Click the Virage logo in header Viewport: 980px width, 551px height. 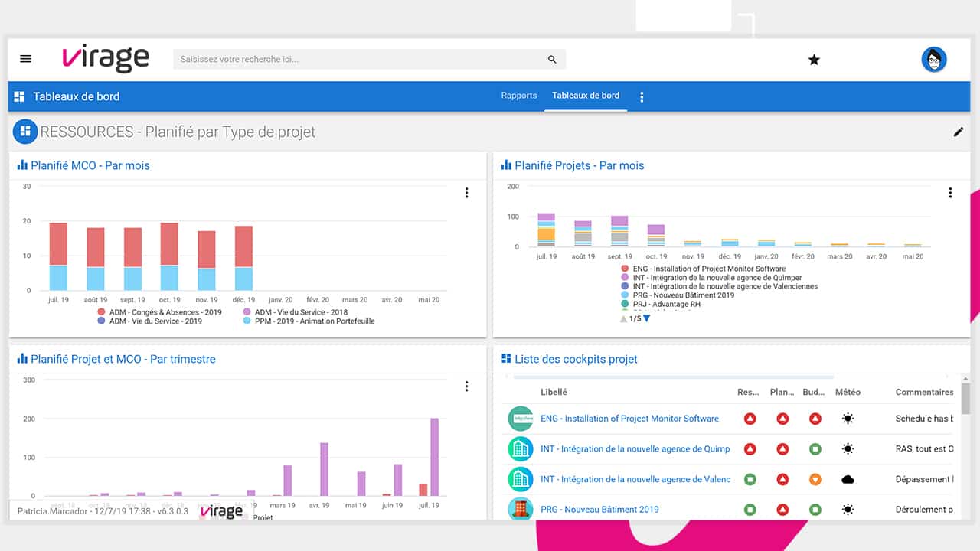(106, 59)
